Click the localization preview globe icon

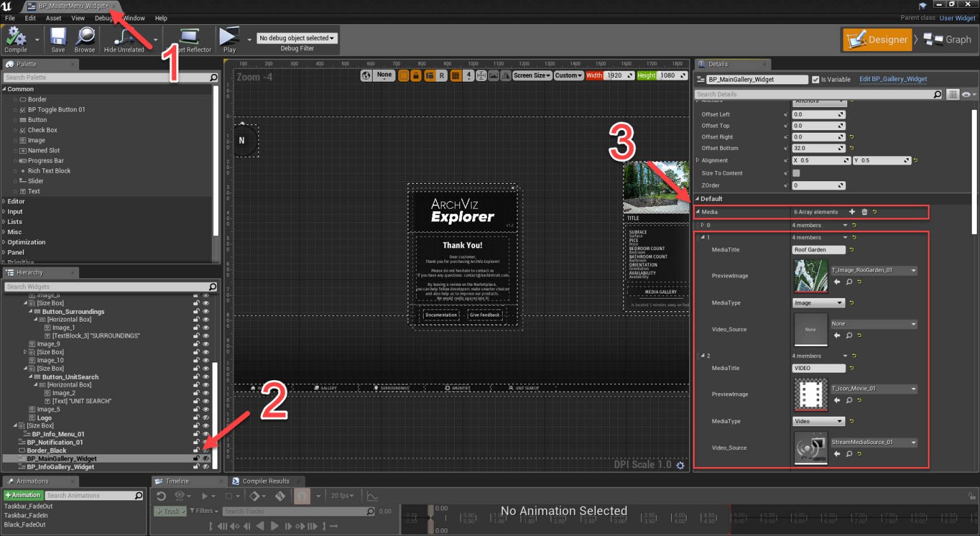click(x=367, y=75)
